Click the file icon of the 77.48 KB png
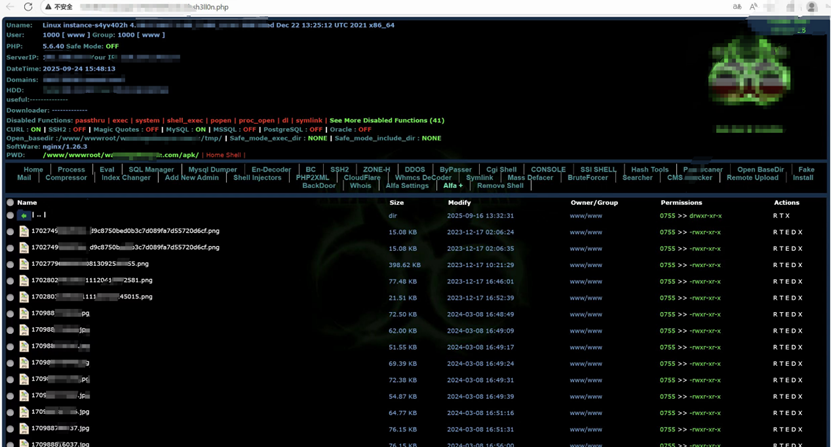831x447 pixels. 24,281
